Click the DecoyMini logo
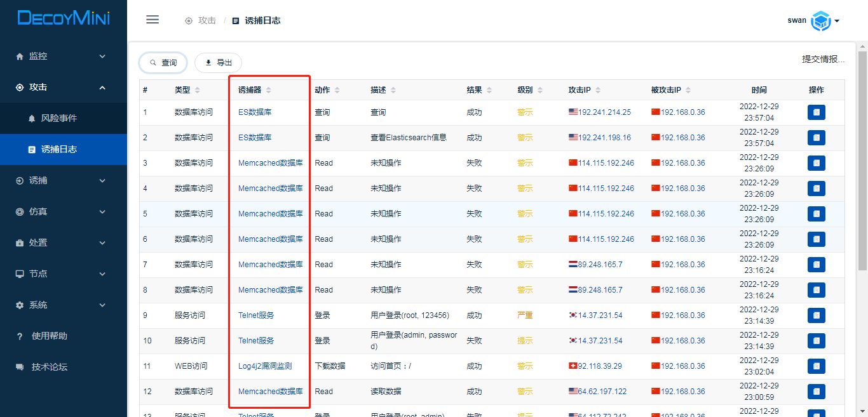Image resolution: width=868 pixels, height=417 pixels. [64, 18]
